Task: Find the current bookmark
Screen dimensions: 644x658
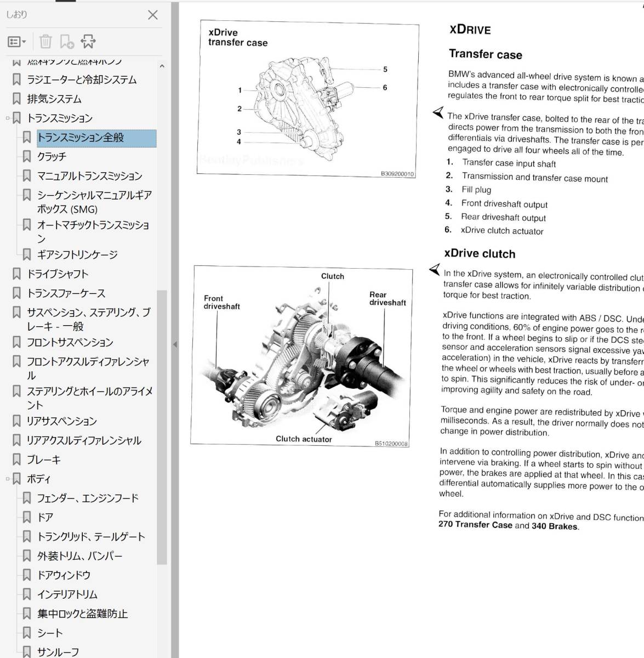Action: (x=88, y=42)
